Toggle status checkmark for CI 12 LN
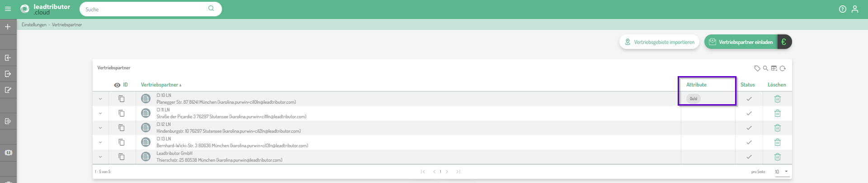868x183 pixels. coord(749,128)
